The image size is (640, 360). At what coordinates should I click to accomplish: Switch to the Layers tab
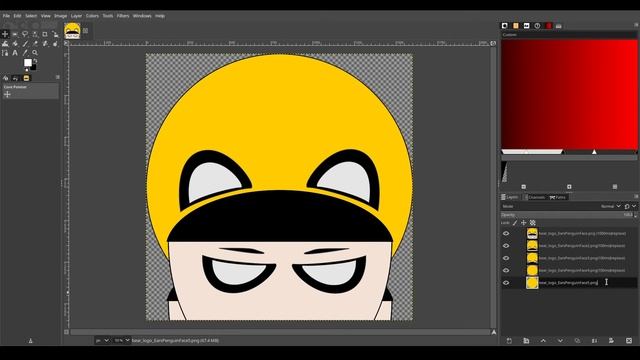tap(510, 197)
